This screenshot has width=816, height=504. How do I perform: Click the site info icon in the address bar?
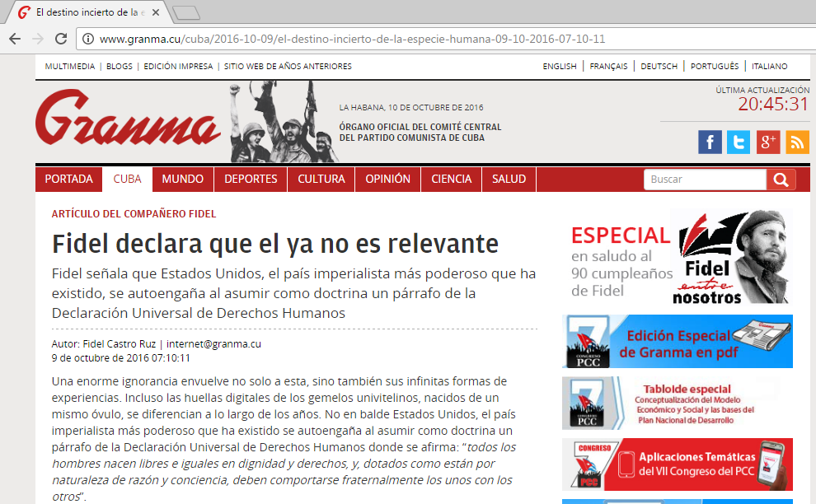(x=88, y=39)
